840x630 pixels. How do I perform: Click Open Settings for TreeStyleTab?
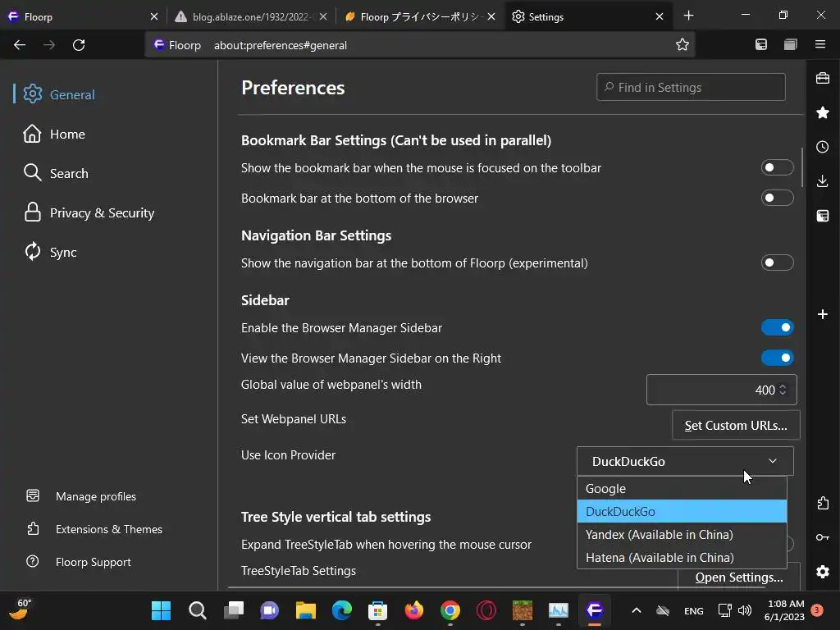739,577
